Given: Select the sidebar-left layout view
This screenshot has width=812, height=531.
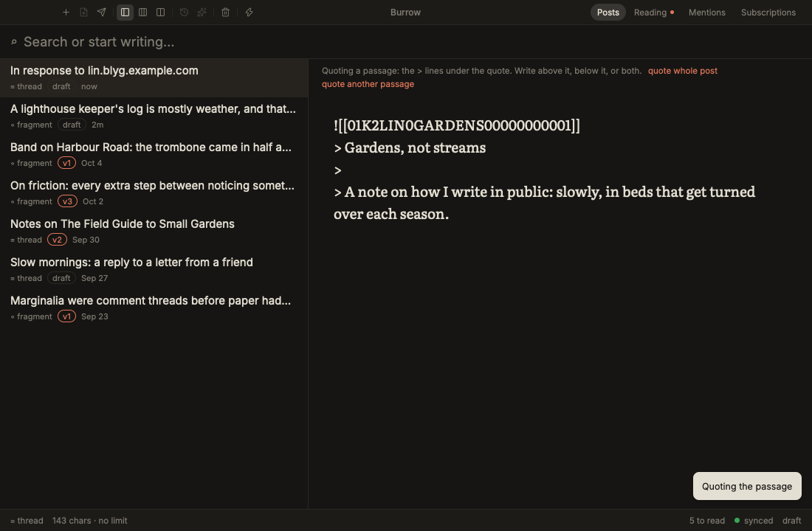Looking at the screenshot, I should coord(125,13).
